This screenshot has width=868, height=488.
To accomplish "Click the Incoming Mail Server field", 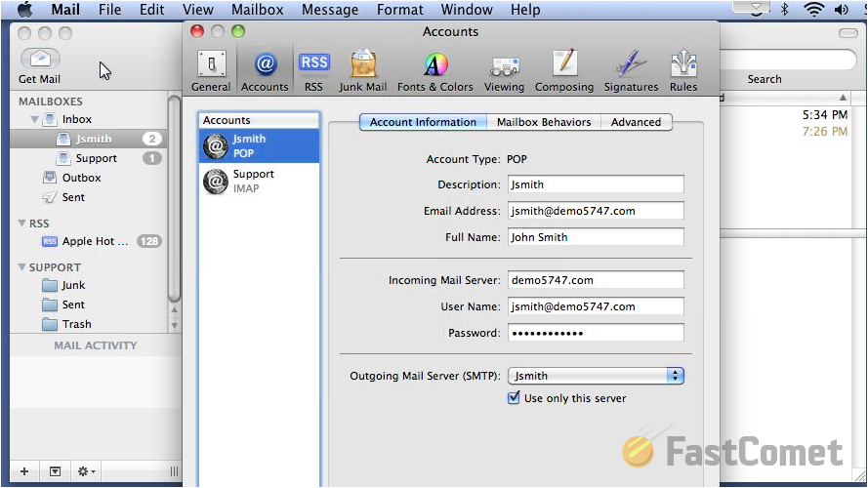I will (x=596, y=280).
